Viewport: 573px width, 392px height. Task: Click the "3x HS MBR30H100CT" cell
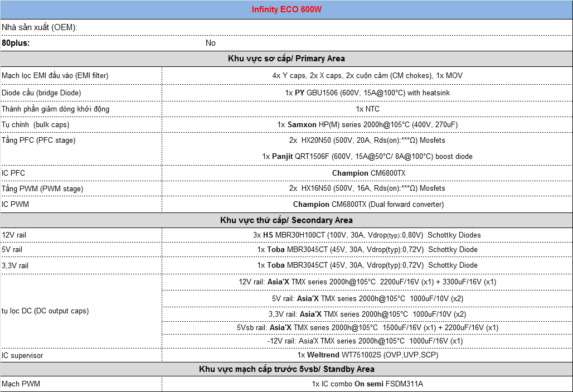[367, 235]
